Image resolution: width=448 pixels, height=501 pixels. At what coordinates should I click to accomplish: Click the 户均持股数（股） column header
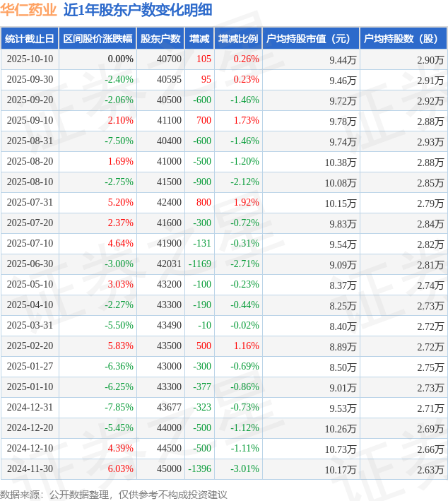tap(403, 39)
